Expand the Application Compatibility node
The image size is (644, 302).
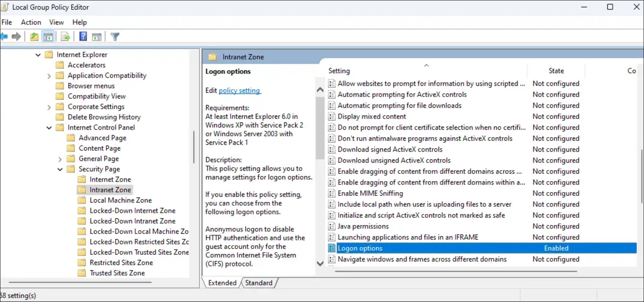pos(49,76)
